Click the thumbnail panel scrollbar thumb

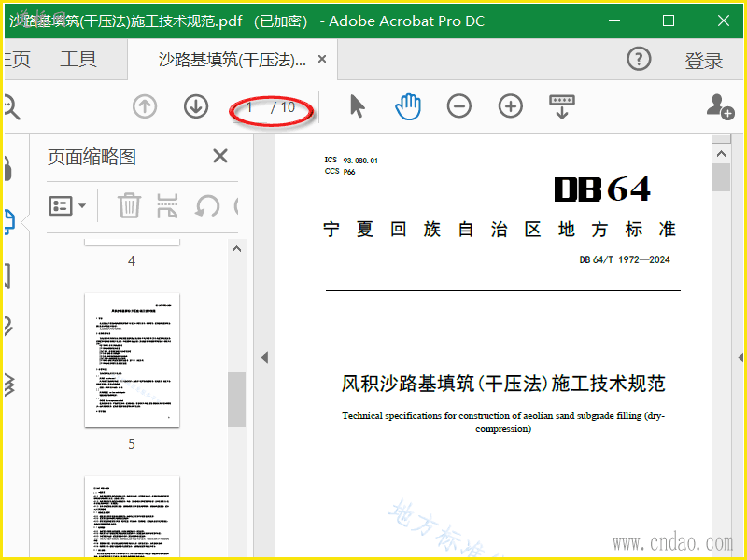pyautogui.click(x=236, y=399)
